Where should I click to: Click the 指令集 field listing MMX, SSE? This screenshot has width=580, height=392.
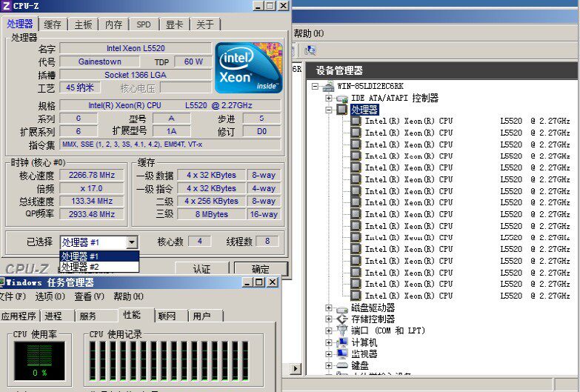170,144
